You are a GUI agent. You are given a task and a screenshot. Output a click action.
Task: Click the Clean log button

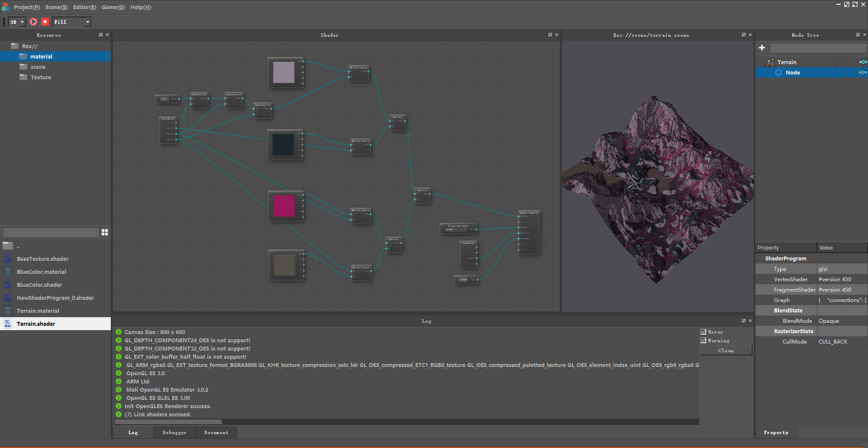726,351
